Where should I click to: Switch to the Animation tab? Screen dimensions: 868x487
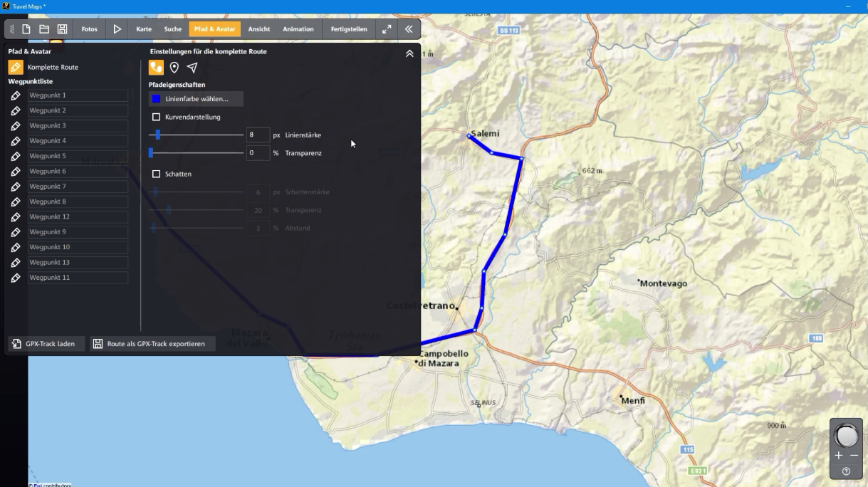[298, 28]
